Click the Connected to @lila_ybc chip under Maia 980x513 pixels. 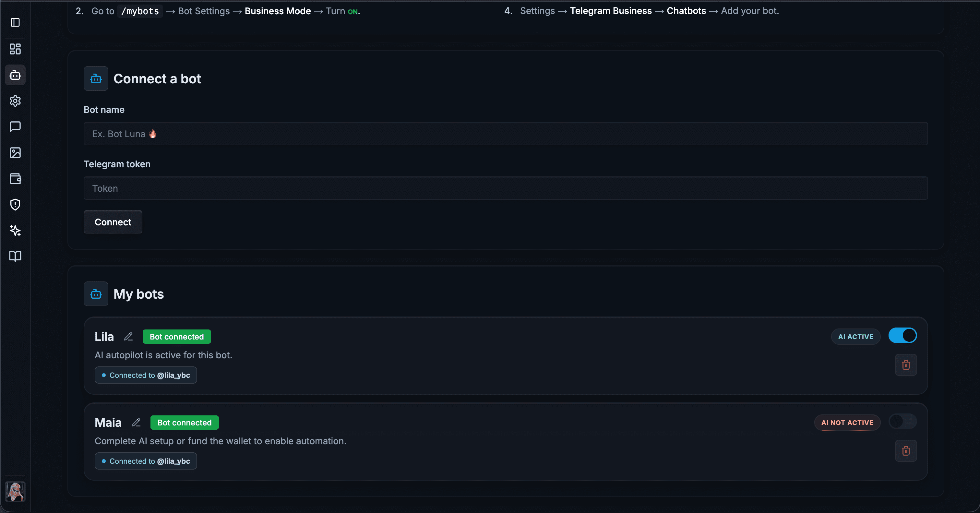click(x=145, y=461)
